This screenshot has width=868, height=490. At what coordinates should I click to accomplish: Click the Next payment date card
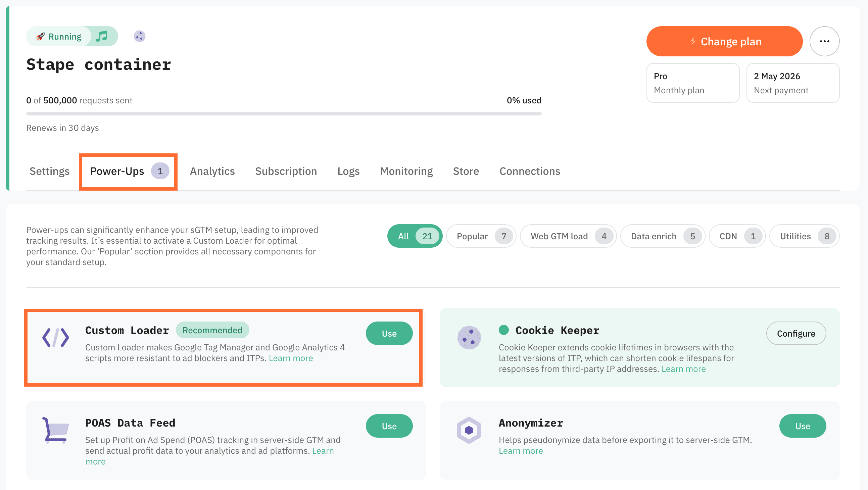792,83
